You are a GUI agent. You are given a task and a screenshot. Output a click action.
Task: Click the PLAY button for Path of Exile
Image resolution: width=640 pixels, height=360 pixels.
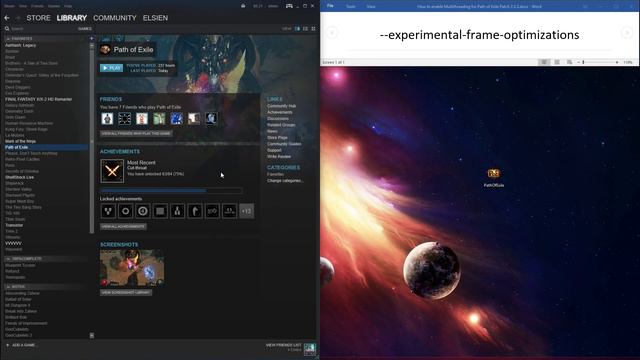[x=111, y=68]
